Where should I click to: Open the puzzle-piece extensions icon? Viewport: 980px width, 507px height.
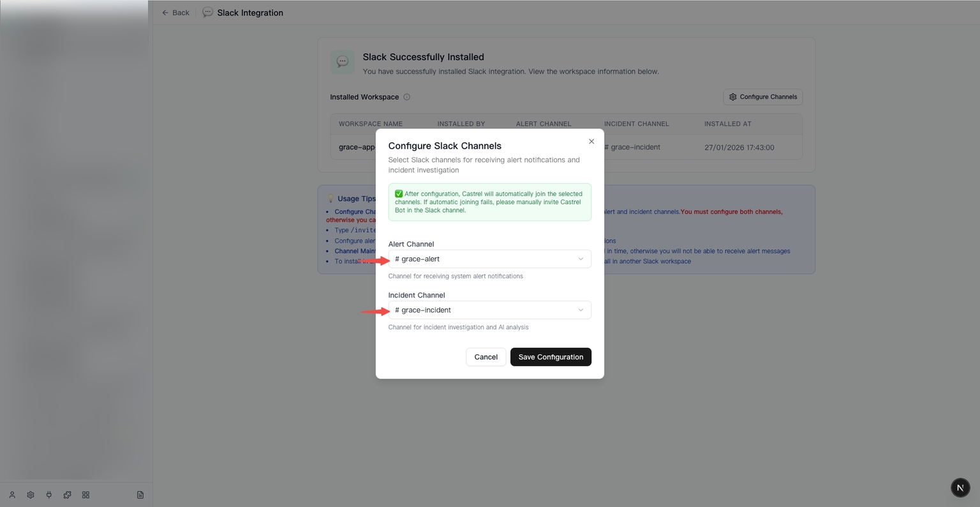point(67,494)
